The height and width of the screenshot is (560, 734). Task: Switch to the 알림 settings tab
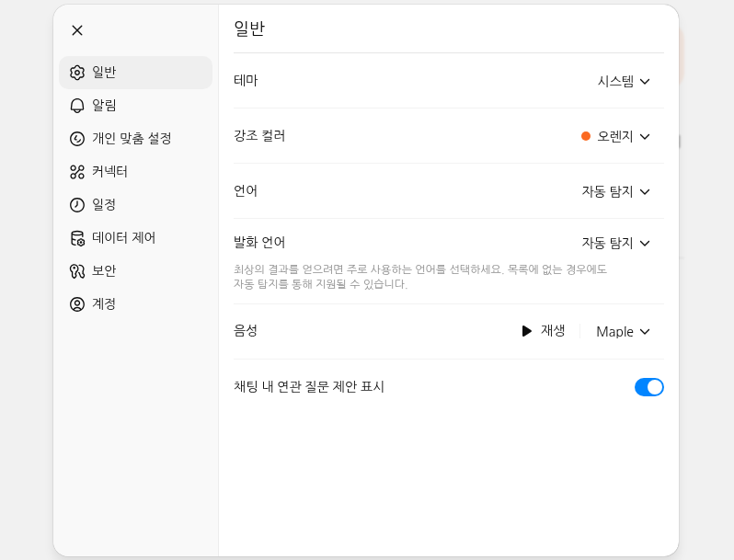[136, 106]
